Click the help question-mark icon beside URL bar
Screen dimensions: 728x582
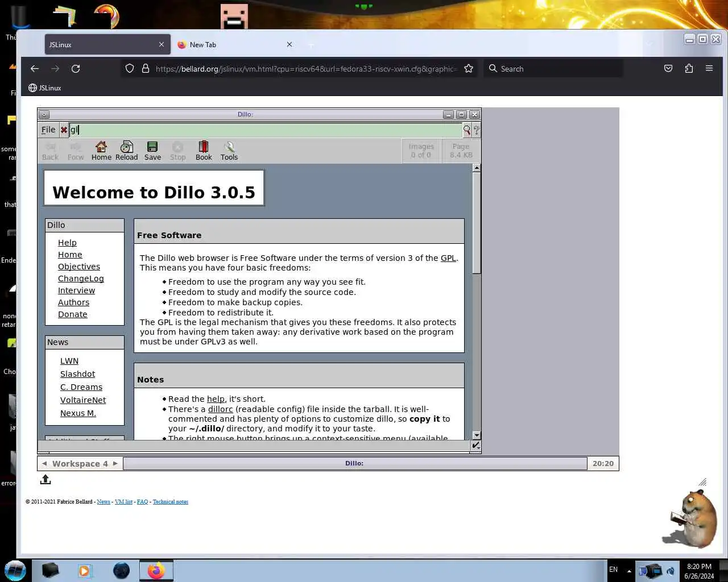pos(477,130)
